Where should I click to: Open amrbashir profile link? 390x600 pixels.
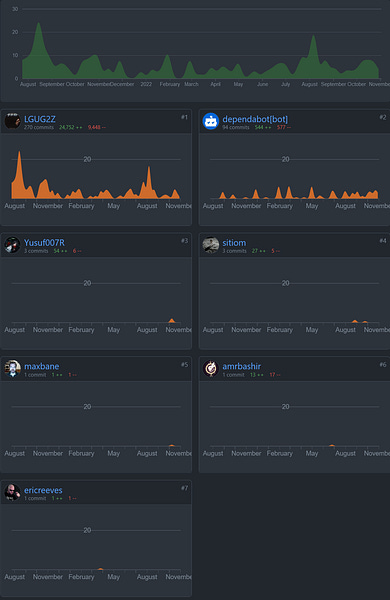point(242,366)
